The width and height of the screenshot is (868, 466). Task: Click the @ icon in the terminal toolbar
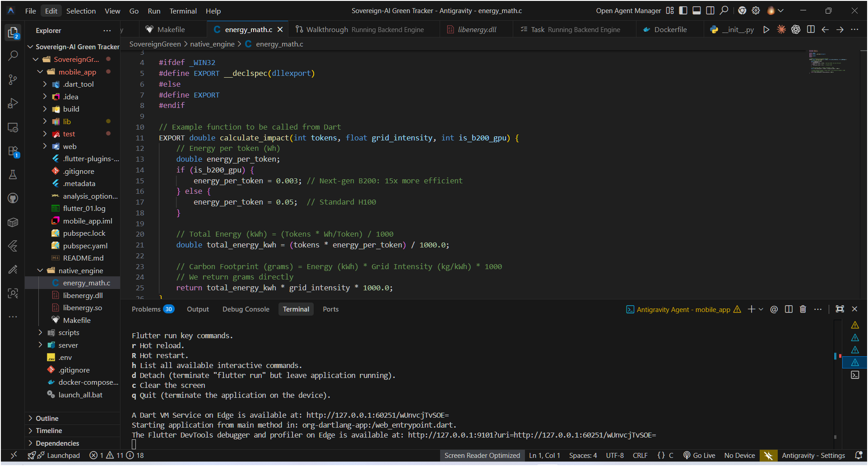point(774,309)
